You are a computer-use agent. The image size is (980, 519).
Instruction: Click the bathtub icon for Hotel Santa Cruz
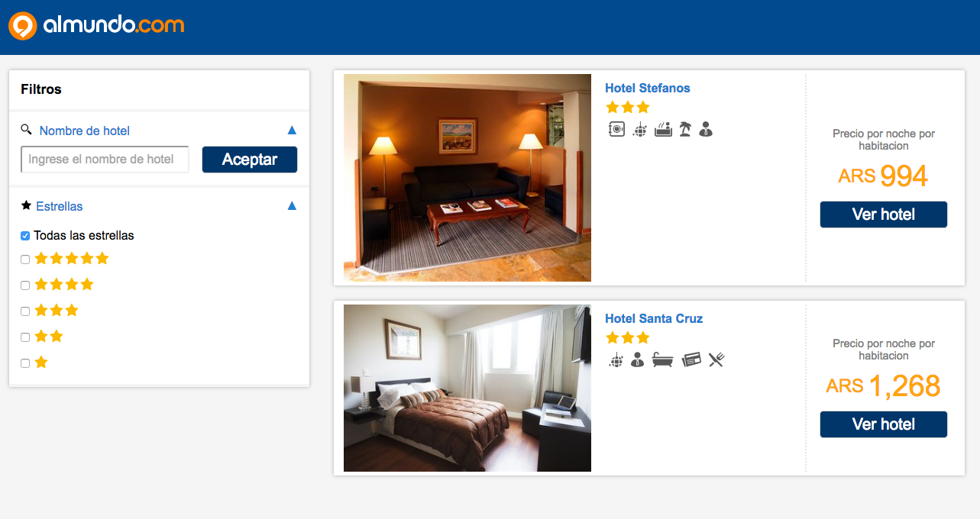[x=662, y=359]
